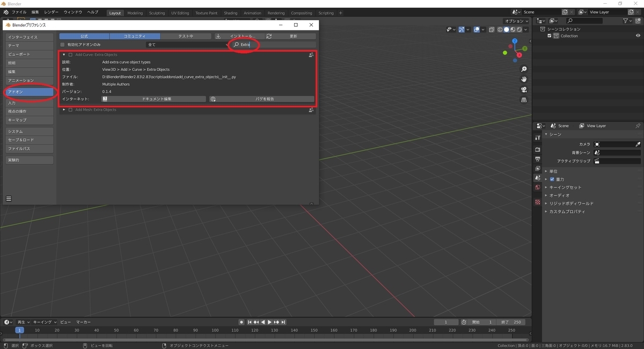This screenshot has width=644, height=349.
Task: Toggle the Collection eye visibility icon
Action: point(638,36)
